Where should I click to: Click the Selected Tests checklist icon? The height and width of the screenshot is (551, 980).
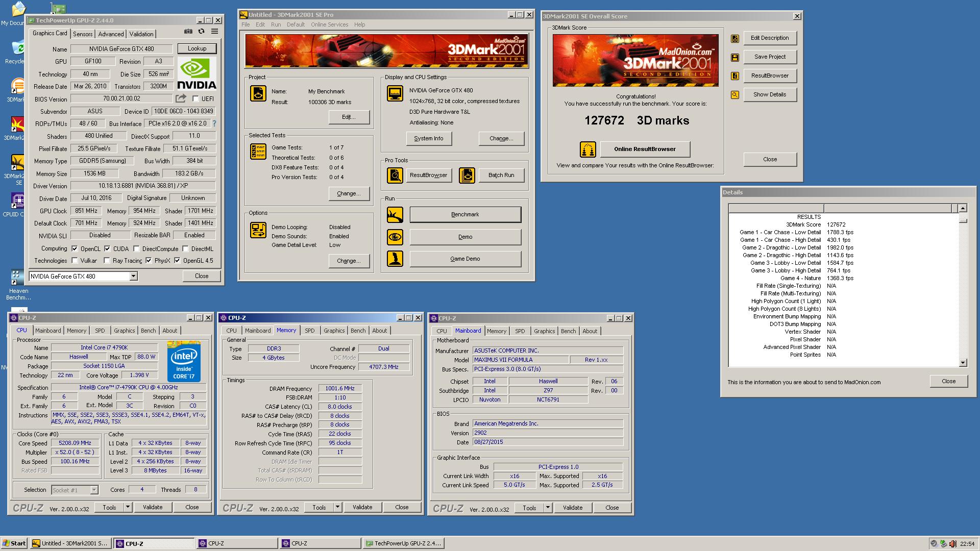(258, 152)
